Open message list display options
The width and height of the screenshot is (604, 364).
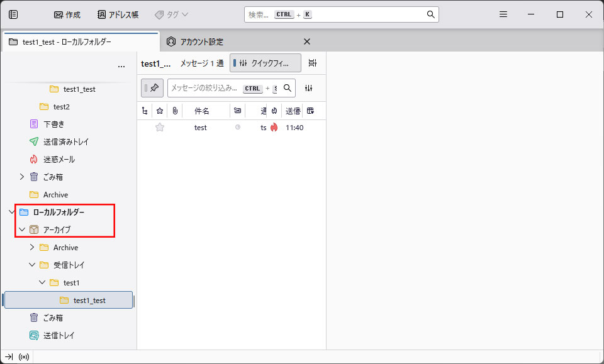point(313,63)
